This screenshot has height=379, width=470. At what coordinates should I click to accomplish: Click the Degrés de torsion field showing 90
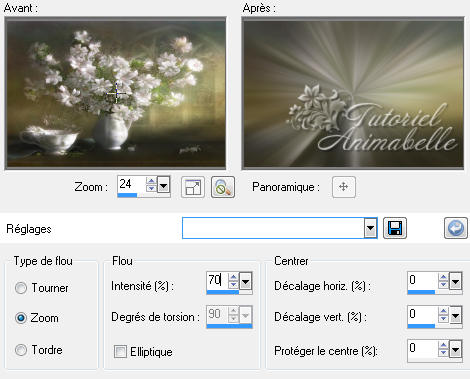[x=217, y=314]
